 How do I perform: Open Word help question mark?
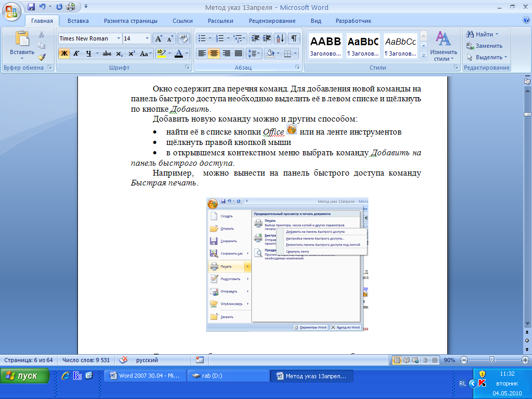click(x=526, y=20)
